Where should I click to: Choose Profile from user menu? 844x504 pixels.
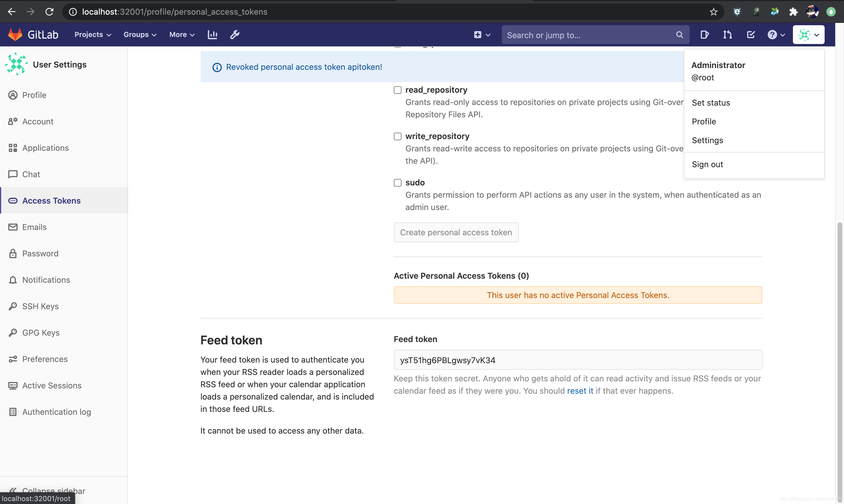pos(754,121)
